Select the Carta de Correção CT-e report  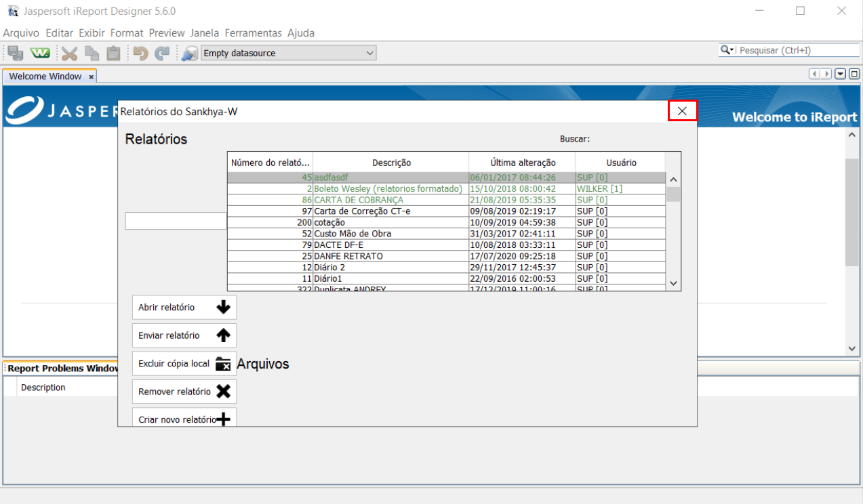coord(447,211)
